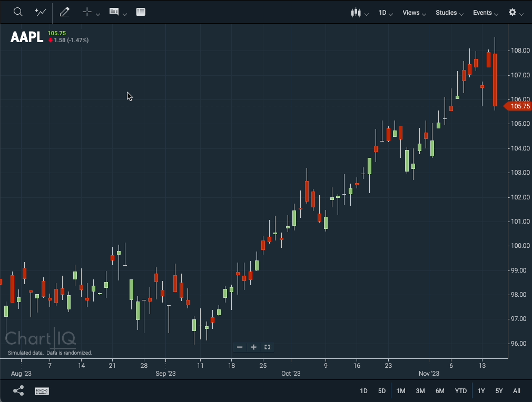The height and width of the screenshot is (402, 532).
Task: Set range to 1M
Action: (x=401, y=391)
